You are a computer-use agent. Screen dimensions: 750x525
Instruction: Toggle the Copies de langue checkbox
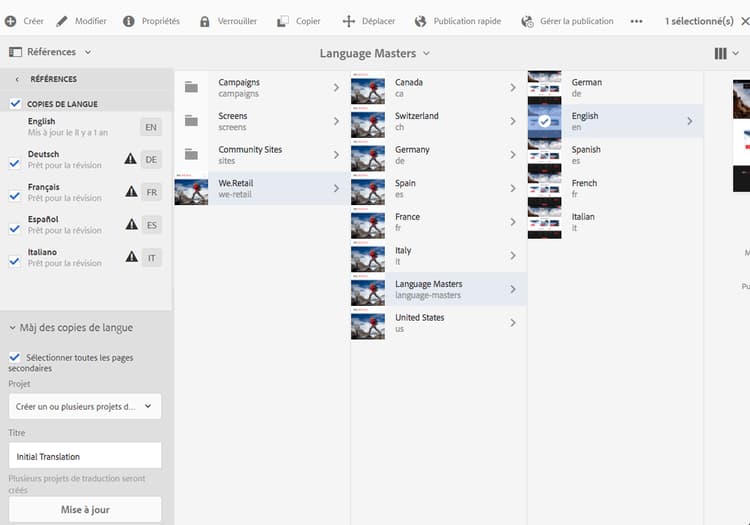pyautogui.click(x=15, y=103)
